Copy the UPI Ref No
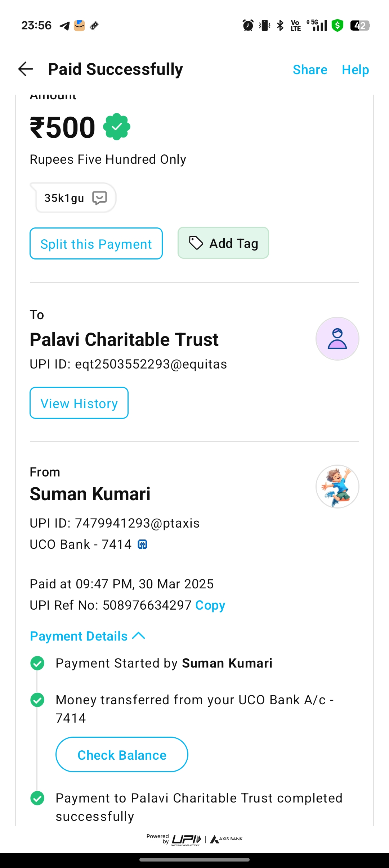 pos(210,605)
